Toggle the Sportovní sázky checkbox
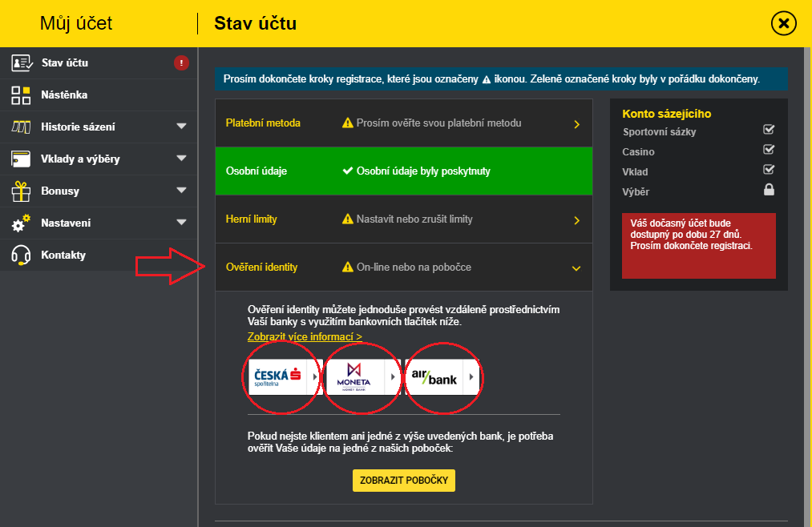The image size is (812, 527). (x=769, y=129)
